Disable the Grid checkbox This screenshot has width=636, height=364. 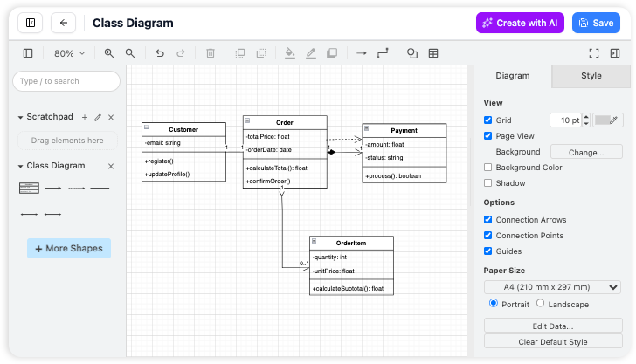488,120
